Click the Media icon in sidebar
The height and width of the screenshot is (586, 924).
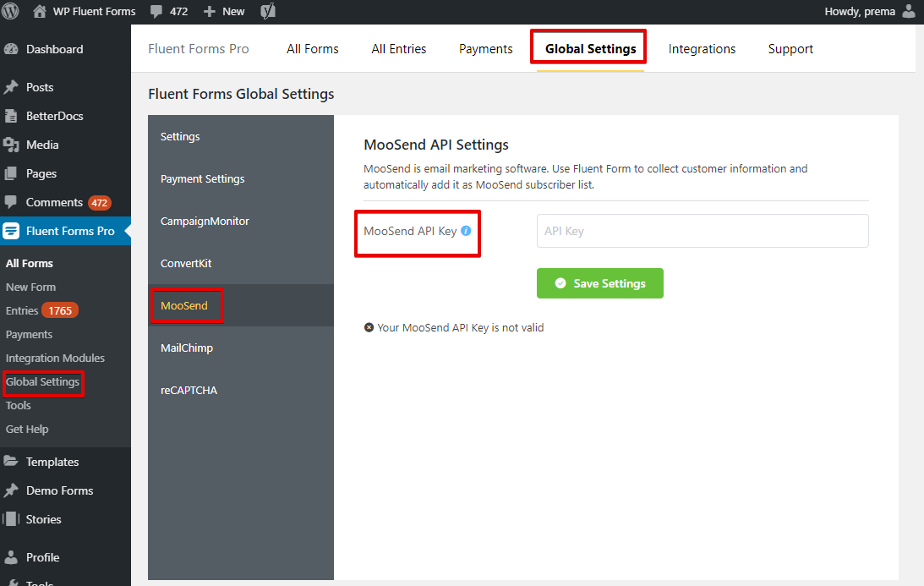tap(11, 145)
